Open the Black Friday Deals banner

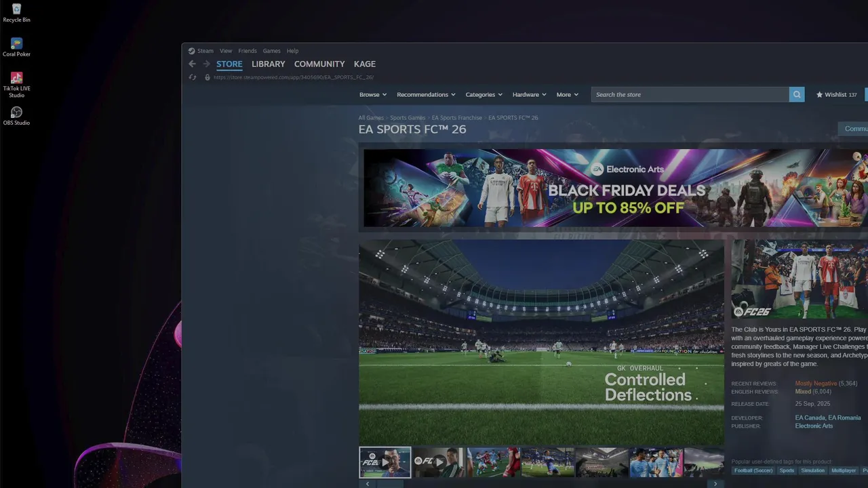[616, 188]
